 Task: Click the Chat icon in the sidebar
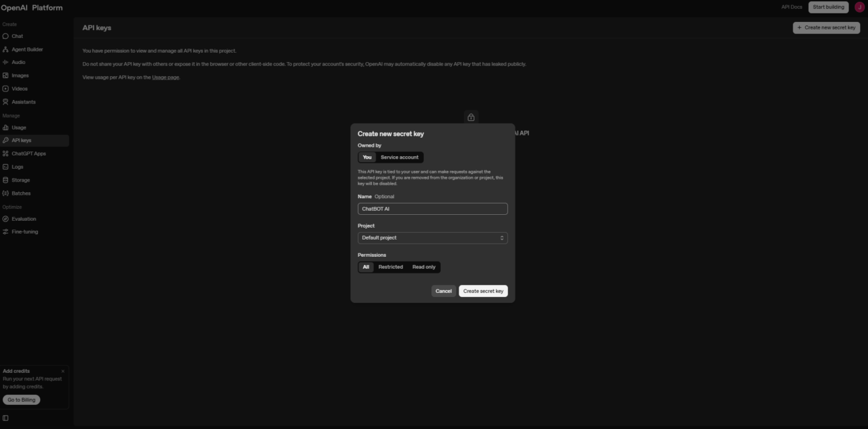point(5,36)
